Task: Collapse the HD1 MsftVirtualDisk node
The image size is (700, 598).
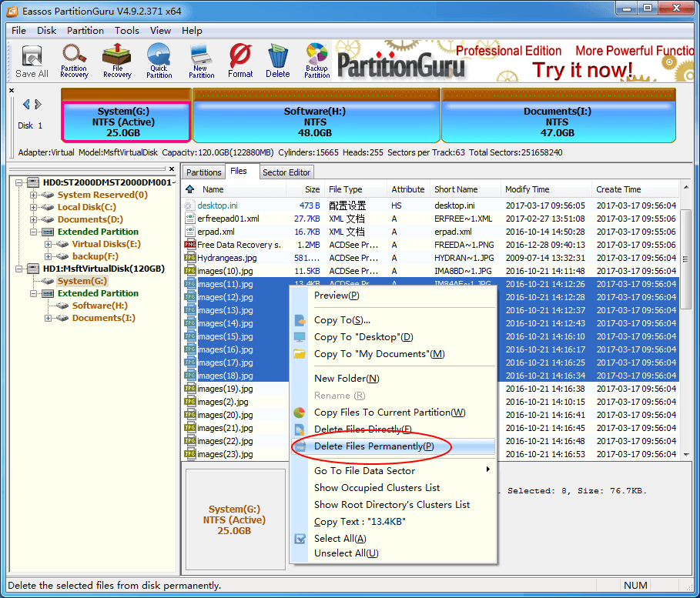Action: click(x=18, y=269)
